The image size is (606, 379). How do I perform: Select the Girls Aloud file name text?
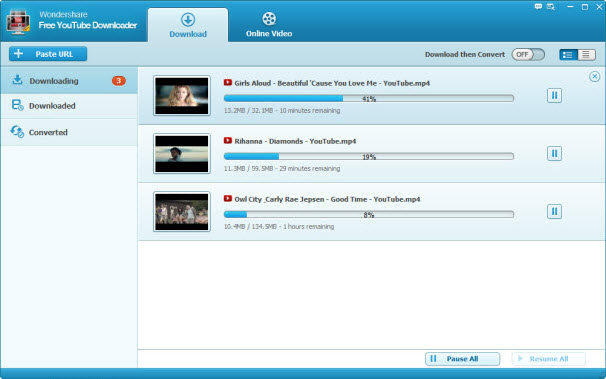tap(332, 83)
